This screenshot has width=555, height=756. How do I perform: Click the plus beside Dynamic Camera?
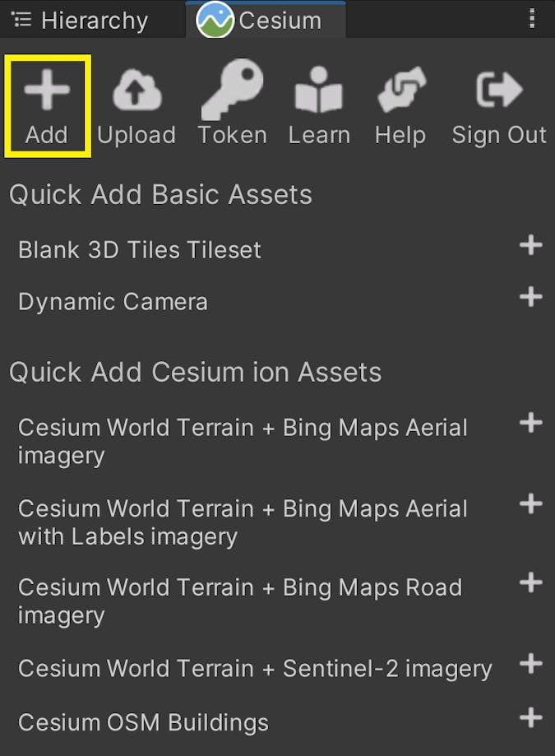tap(531, 297)
